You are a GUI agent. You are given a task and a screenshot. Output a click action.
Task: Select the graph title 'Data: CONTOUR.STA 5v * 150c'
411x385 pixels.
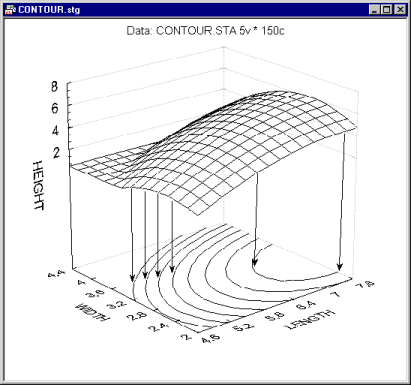click(205, 31)
